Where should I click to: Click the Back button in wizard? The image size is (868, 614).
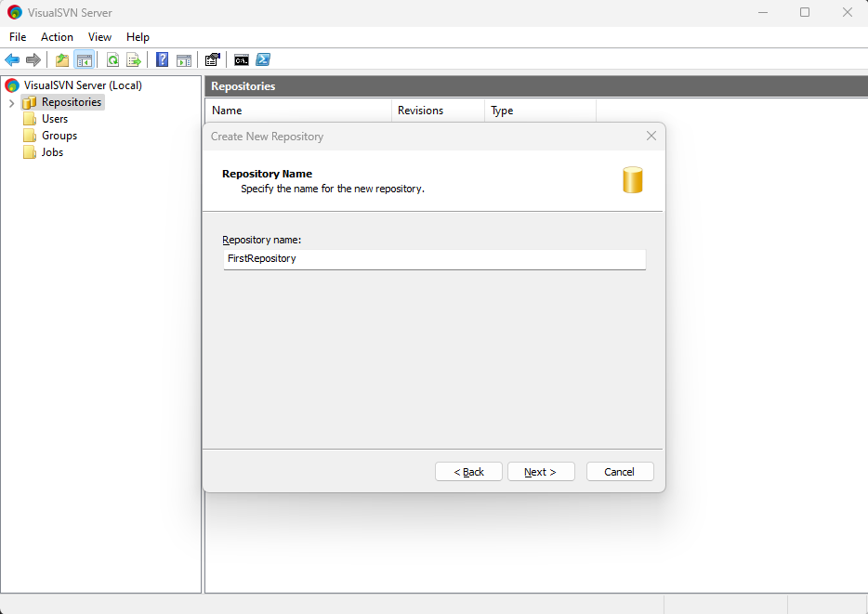[x=468, y=472]
